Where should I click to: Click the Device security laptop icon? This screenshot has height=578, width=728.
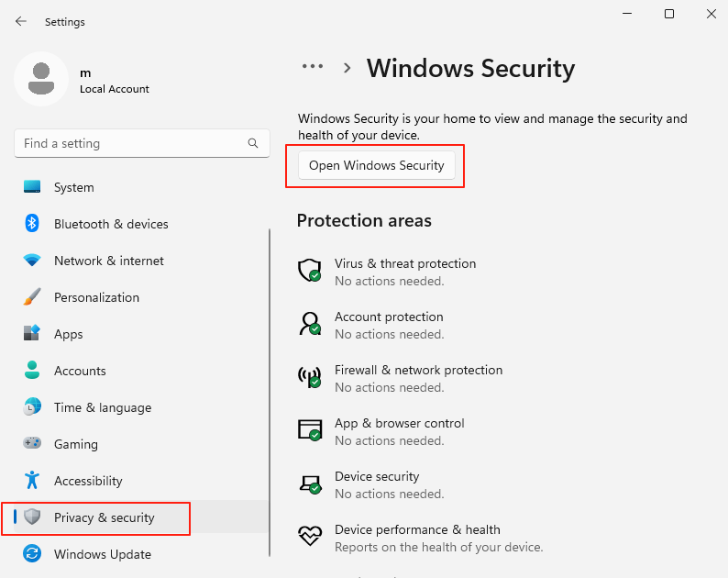309,483
